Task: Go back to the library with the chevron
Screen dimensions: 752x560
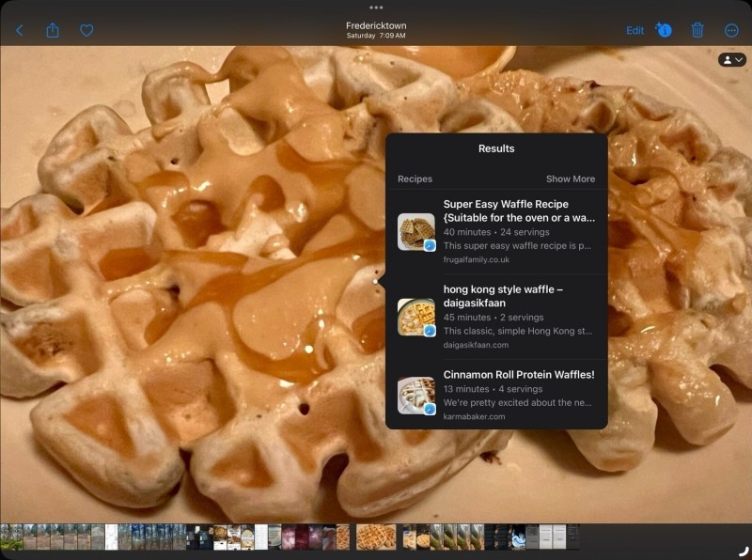Action: 19,30
